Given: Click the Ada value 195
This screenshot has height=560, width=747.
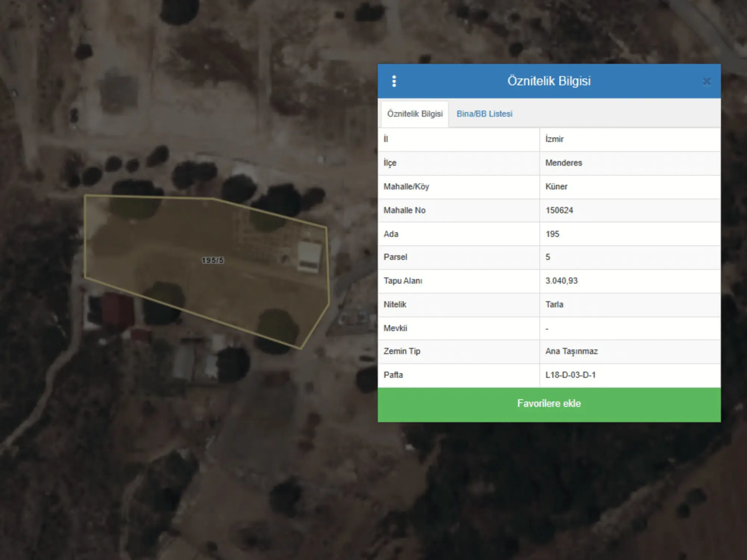Looking at the screenshot, I should 552,234.
